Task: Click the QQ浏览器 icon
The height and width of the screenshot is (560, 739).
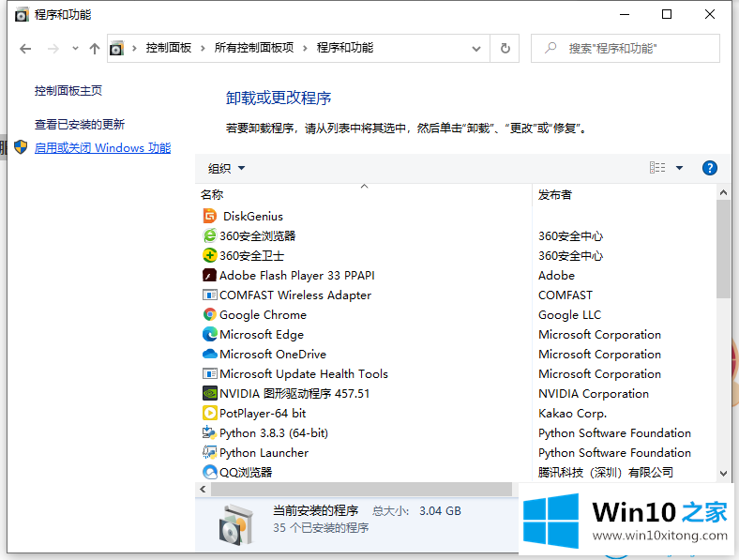Action: tap(209, 472)
